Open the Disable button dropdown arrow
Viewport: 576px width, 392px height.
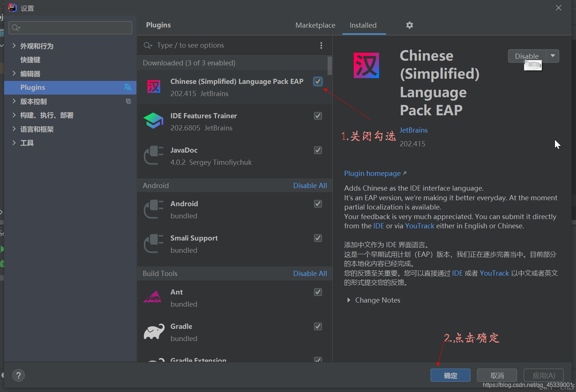pyautogui.click(x=553, y=56)
